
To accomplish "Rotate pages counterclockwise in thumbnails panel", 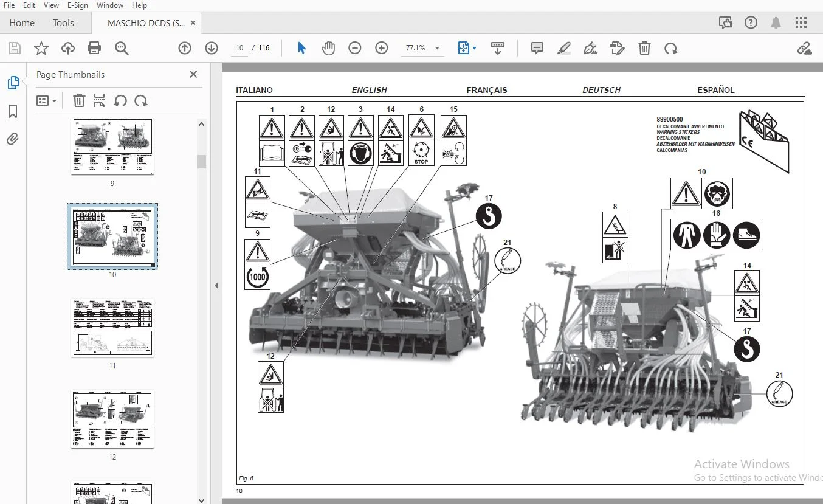I will point(120,101).
